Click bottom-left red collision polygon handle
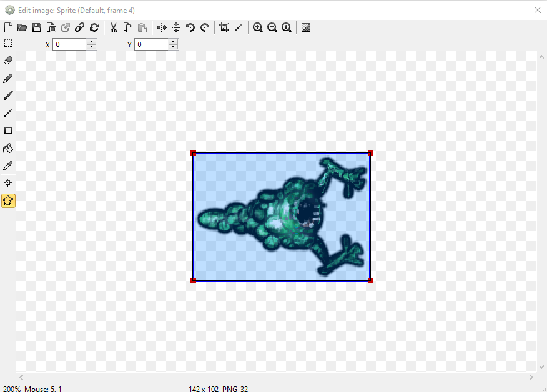The width and height of the screenshot is (547, 392). (194, 280)
